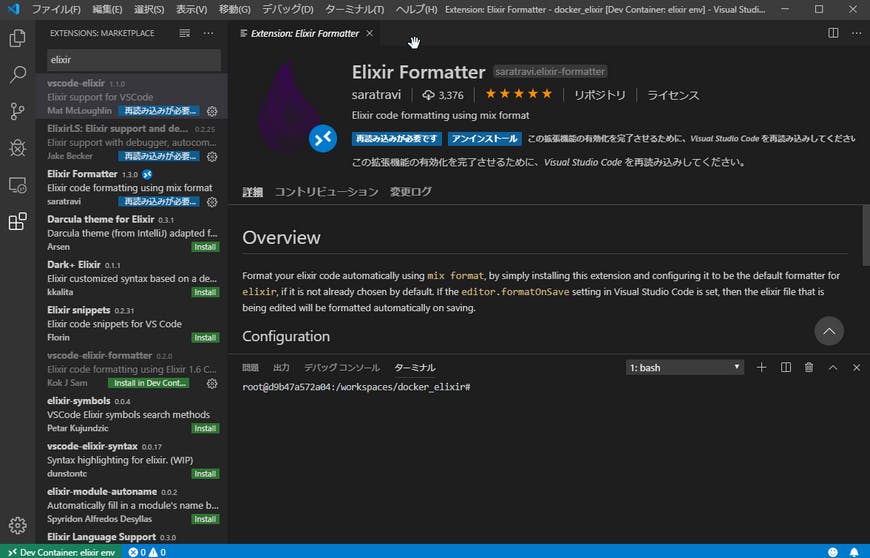This screenshot has width=870, height=558.
Task: Open the terminal selector 1: bash dropdown
Action: pos(685,367)
